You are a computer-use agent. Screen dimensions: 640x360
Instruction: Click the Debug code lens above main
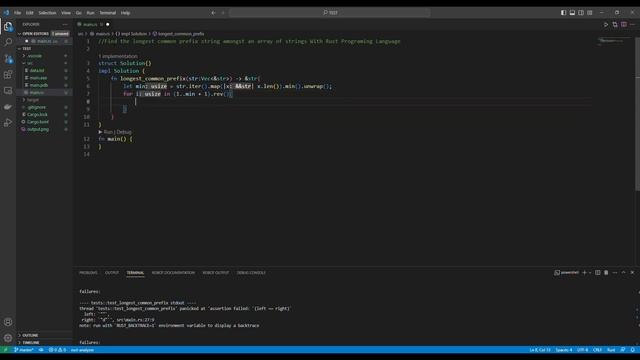point(124,132)
